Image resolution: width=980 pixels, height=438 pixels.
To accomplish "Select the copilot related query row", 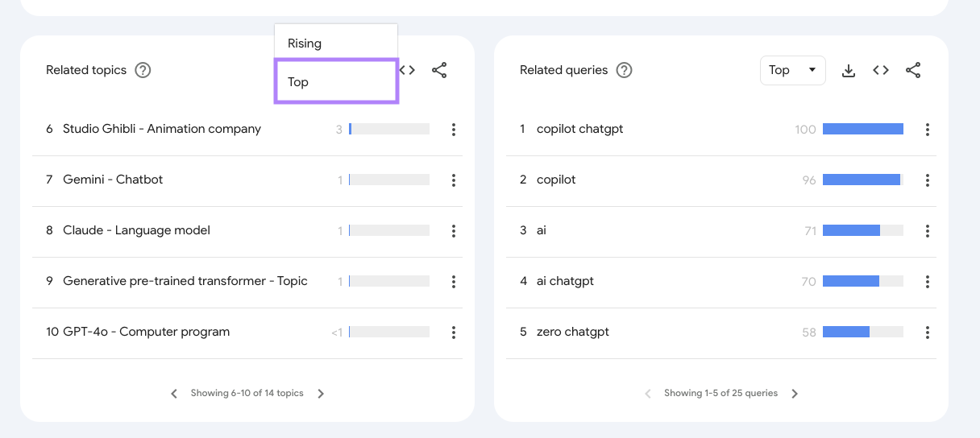I will 556,180.
